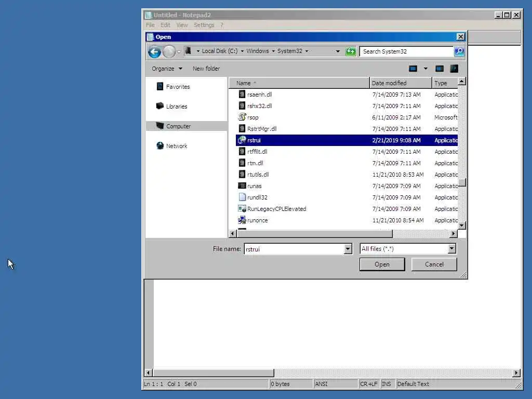Select rtffilt.dll file icon
The height and width of the screenshot is (399, 532).
coord(242,151)
